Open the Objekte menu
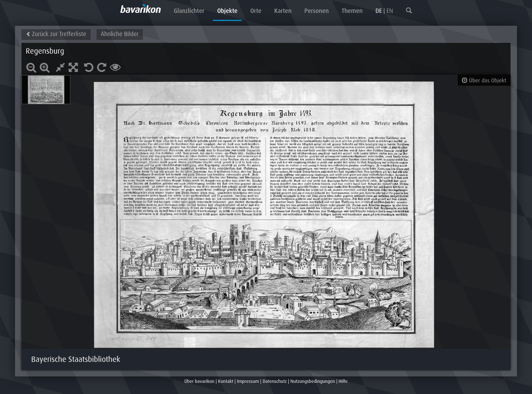The image size is (532, 394). (227, 11)
